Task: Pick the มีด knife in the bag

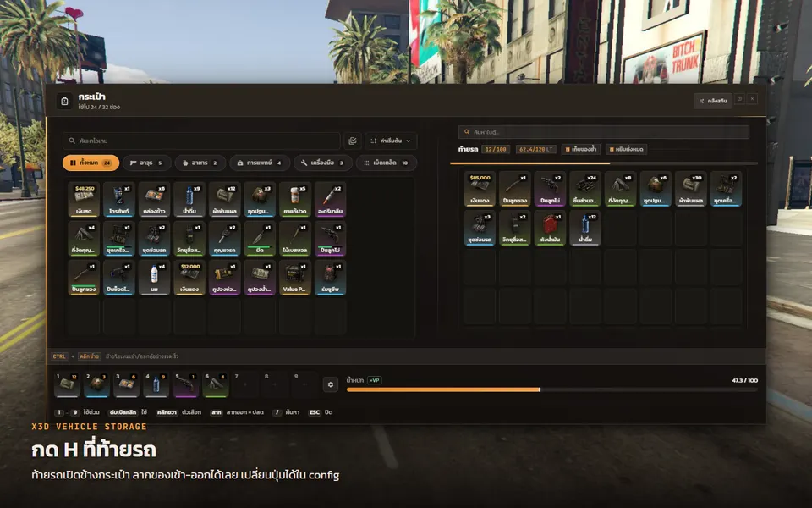Action: tap(260, 239)
